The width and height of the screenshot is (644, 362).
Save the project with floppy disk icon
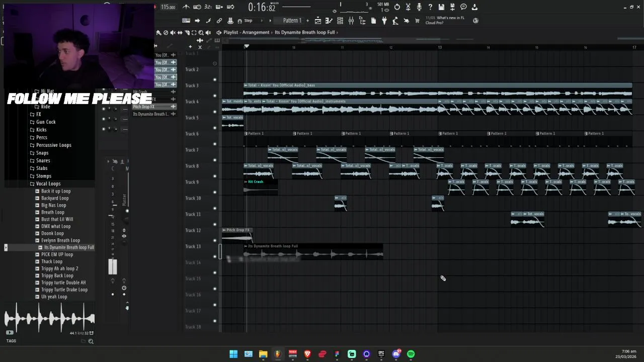point(441,7)
